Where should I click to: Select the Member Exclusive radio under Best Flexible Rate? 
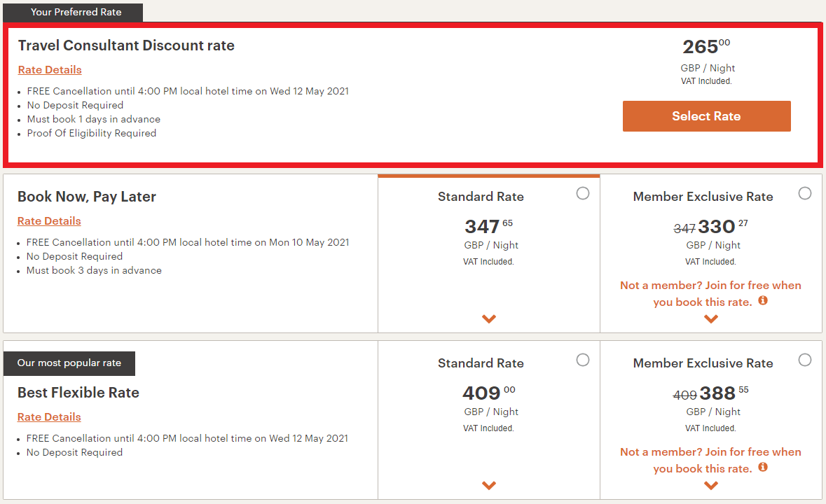[x=804, y=360]
